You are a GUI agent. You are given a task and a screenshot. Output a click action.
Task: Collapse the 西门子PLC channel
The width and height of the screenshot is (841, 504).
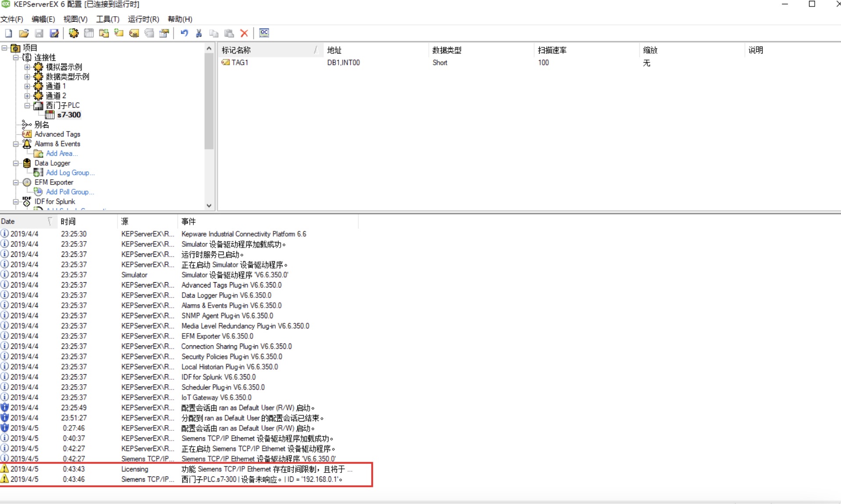27,106
